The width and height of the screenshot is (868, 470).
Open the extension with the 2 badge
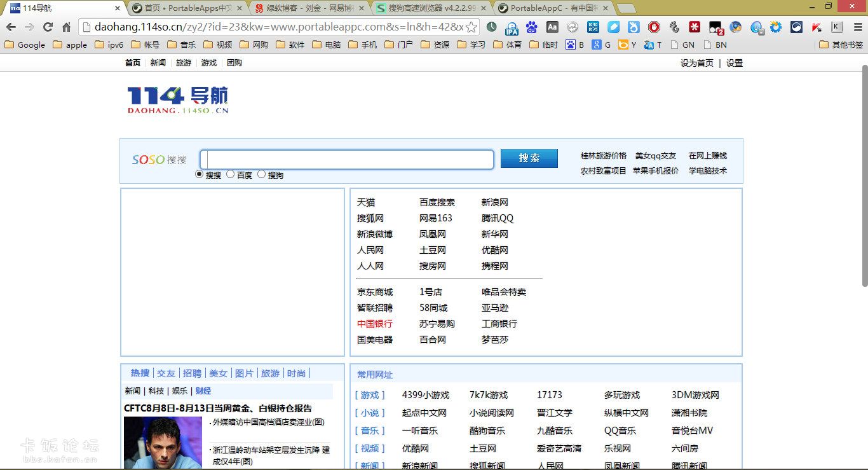[x=715, y=27]
